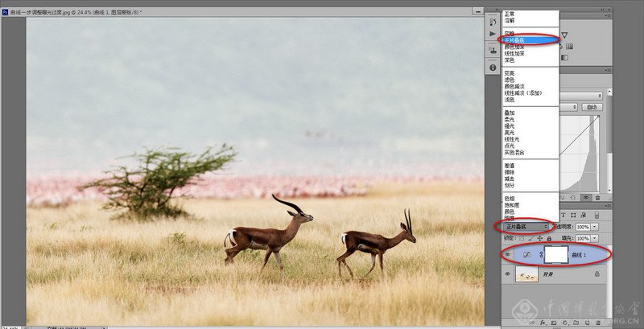
Task: Open the Actions panel play icon
Action: click(x=493, y=34)
